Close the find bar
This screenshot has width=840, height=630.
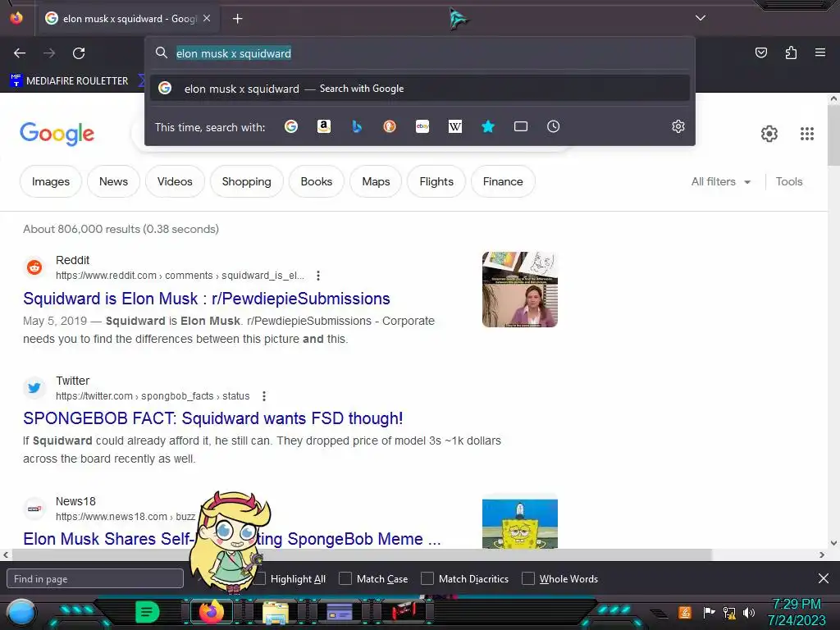click(824, 578)
